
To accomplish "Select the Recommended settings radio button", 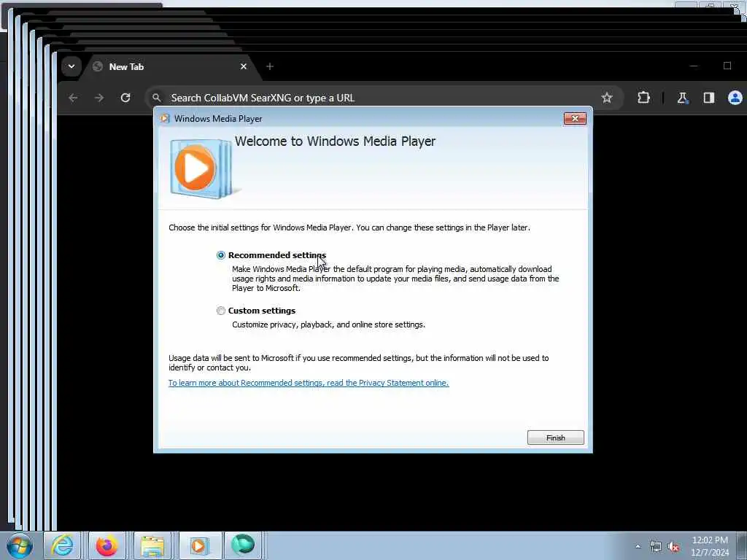I will coord(220,255).
